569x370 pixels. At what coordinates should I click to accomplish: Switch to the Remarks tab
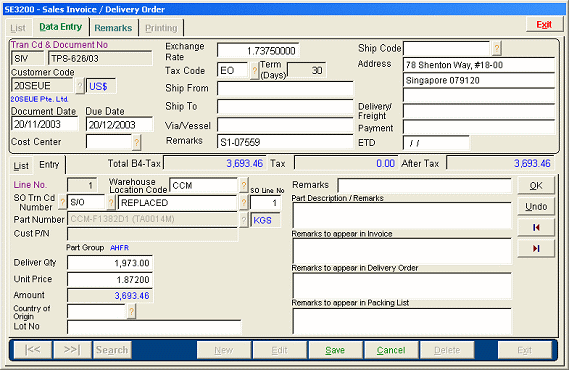pos(113,28)
